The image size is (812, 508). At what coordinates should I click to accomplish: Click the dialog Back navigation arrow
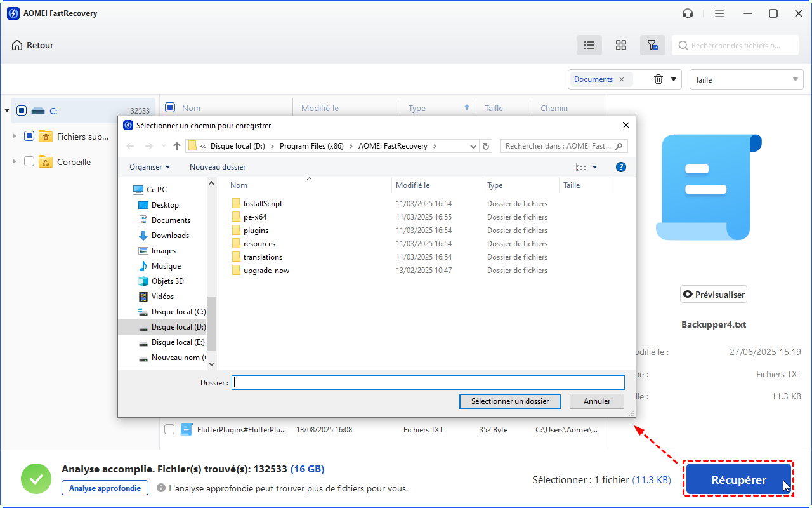(131, 146)
